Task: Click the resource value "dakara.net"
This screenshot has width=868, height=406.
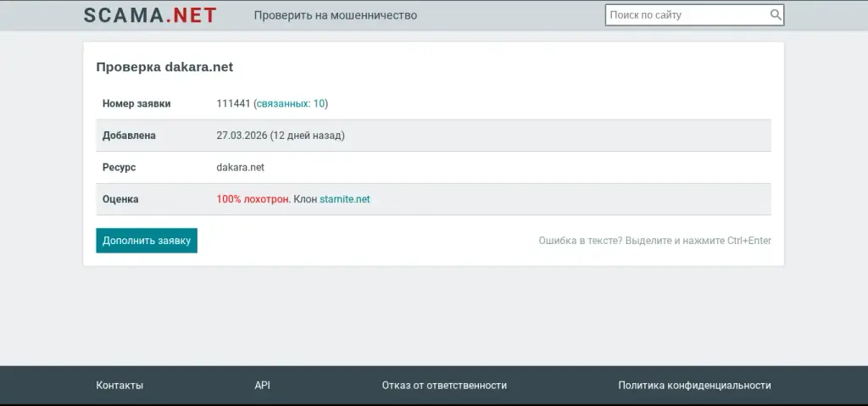Action: [x=240, y=167]
